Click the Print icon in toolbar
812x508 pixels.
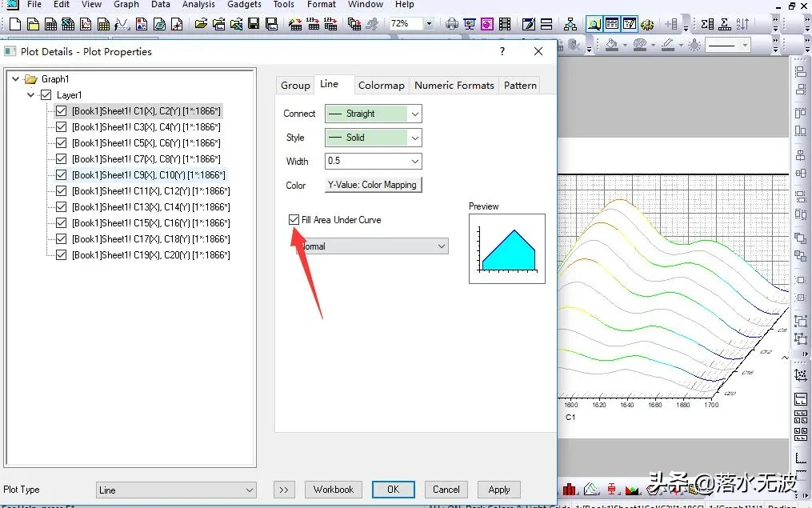click(x=452, y=24)
